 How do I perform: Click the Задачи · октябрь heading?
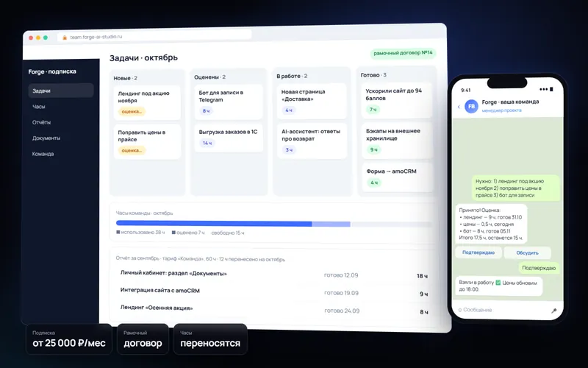point(143,58)
